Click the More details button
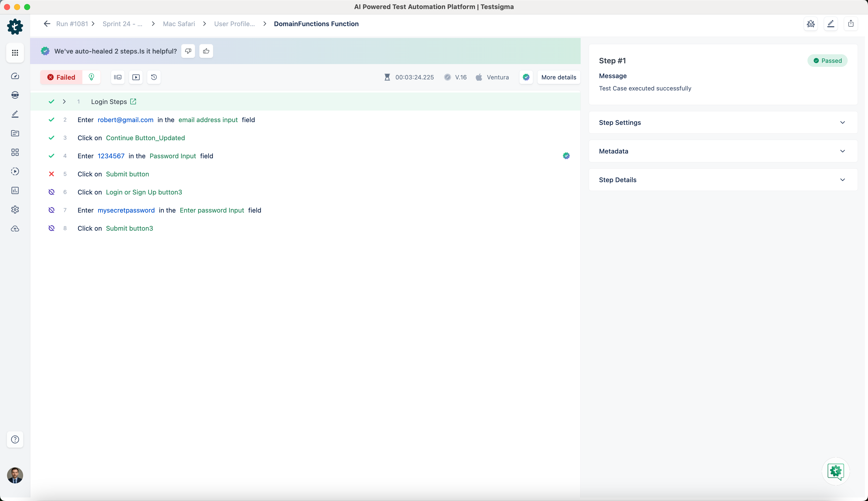This screenshot has height=501, width=868. [x=559, y=77]
